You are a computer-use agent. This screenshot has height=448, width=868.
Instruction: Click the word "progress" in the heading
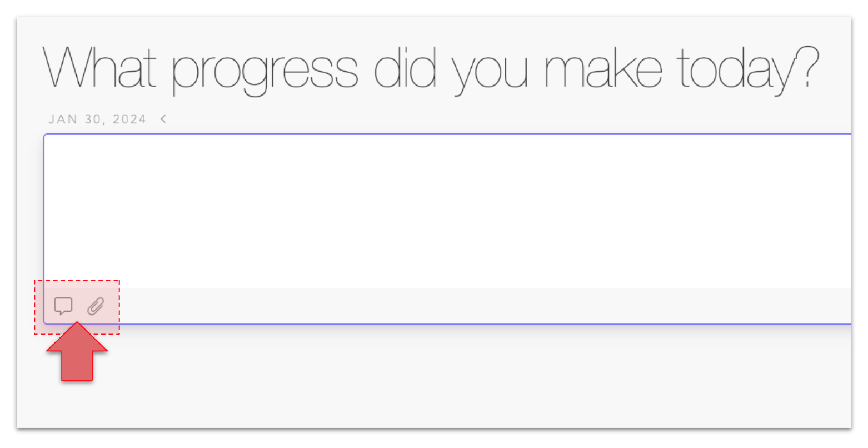[265, 71]
